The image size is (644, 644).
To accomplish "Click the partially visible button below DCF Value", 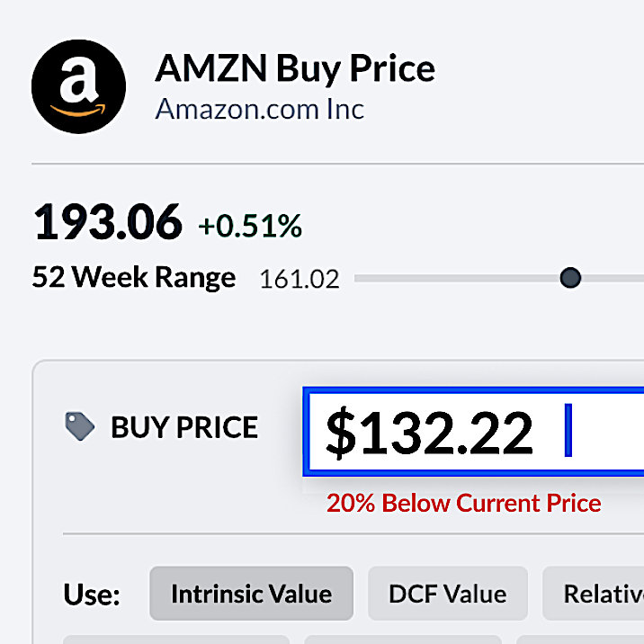I will [403, 640].
